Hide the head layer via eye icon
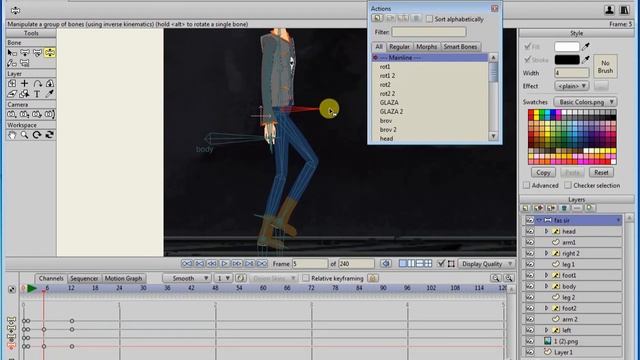640x360 pixels. [x=530, y=231]
